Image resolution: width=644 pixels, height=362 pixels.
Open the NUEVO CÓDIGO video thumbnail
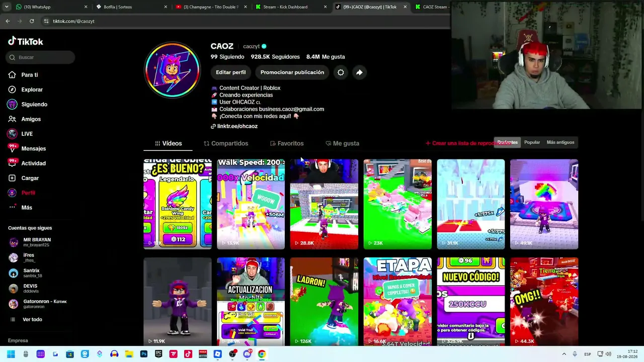click(471, 302)
